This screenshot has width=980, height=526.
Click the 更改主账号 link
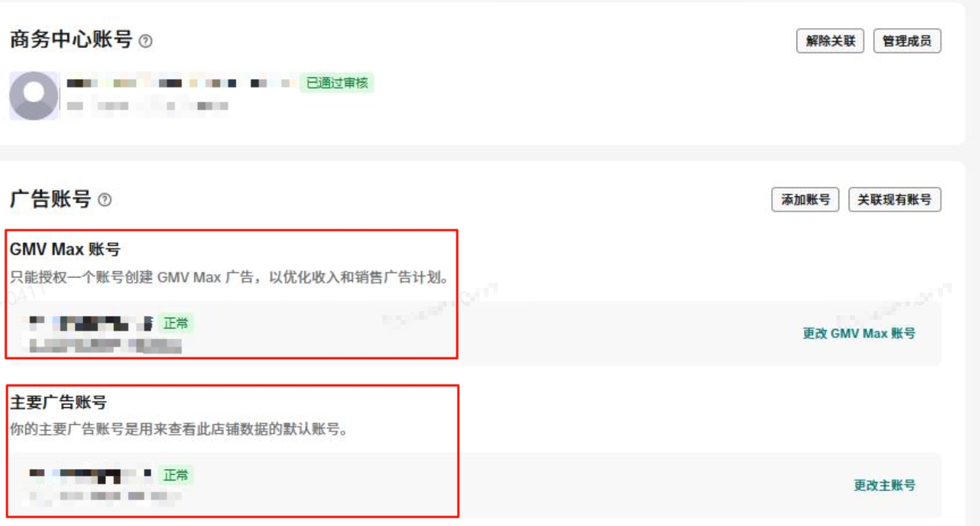tap(884, 485)
